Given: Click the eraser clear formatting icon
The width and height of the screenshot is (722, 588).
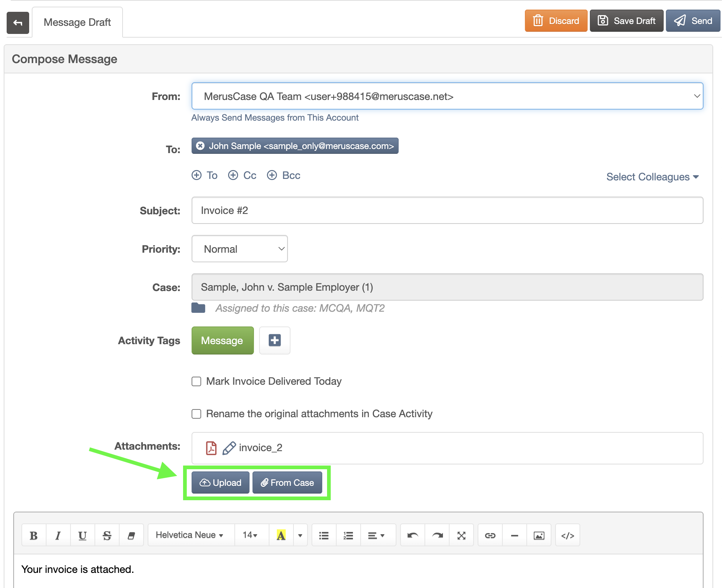Looking at the screenshot, I should pos(131,535).
